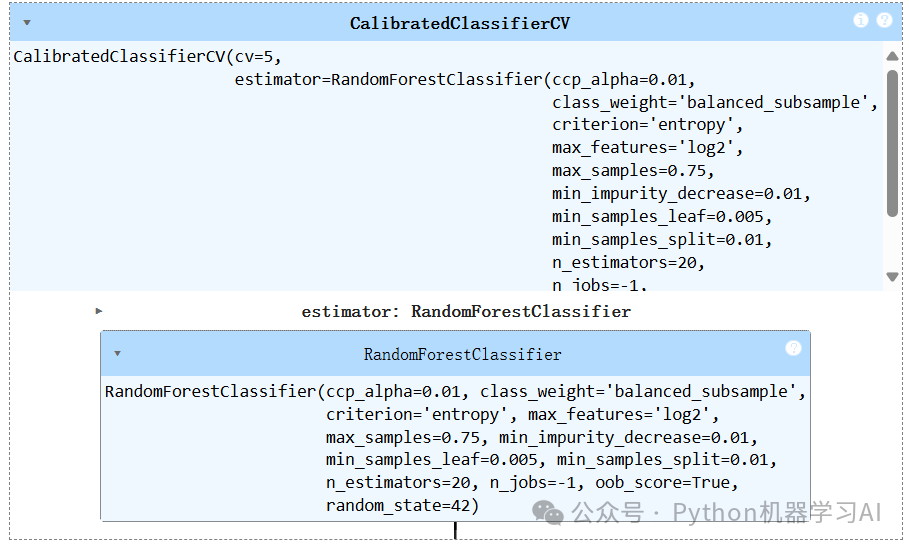Screen dimensions: 909x548
Task: Collapse the RandomForestClassifier block with its arrow
Action: 118,353
